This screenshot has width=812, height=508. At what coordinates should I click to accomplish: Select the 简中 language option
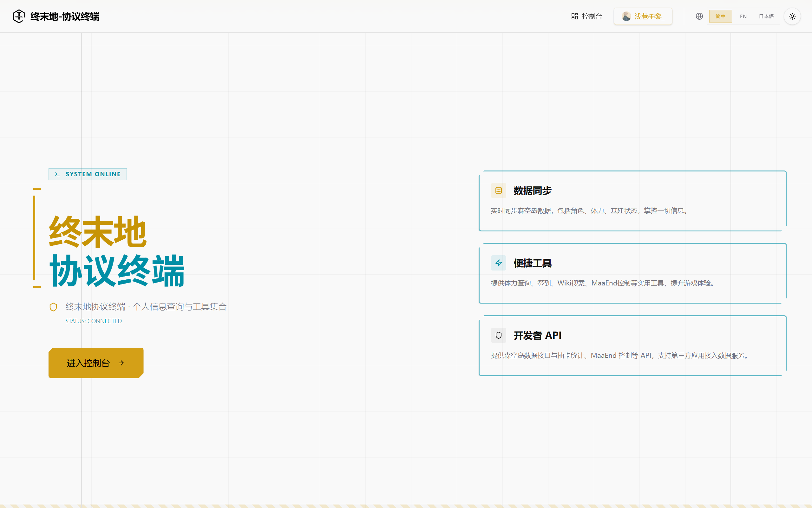click(x=720, y=16)
